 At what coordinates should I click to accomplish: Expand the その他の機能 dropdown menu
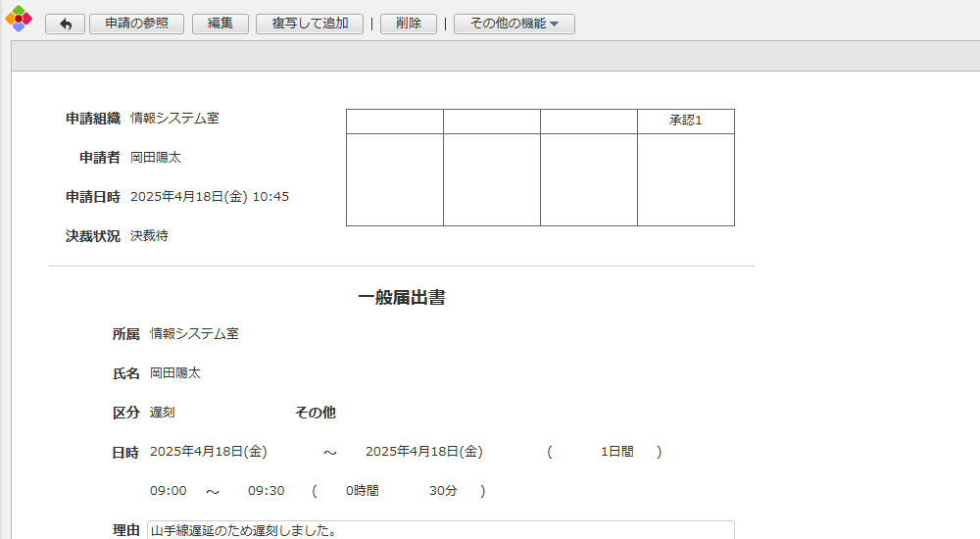(x=514, y=24)
